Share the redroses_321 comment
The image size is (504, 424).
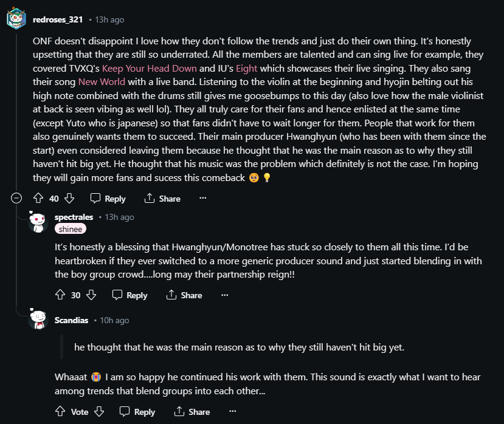(x=162, y=199)
